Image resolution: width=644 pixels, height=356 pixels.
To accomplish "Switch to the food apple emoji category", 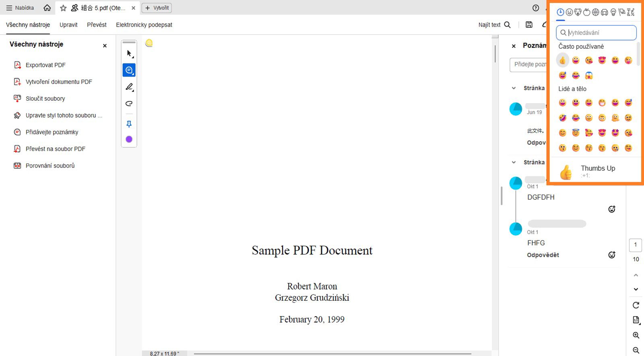I will (587, 12).
